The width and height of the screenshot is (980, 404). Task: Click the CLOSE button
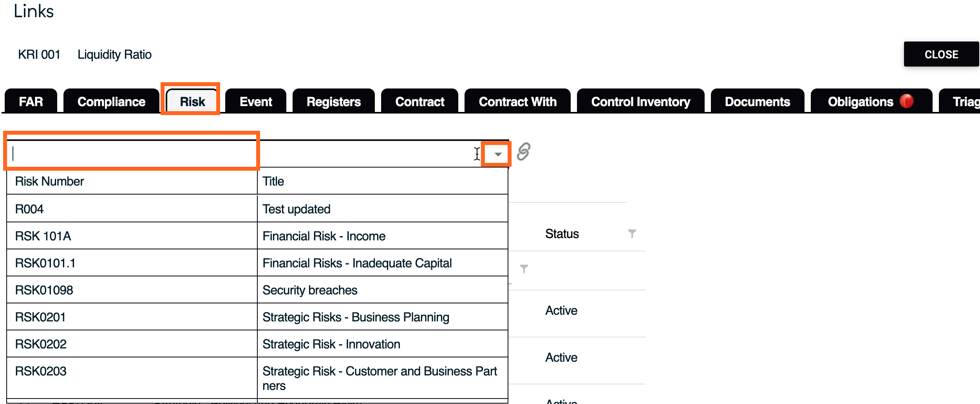[941, 54]
